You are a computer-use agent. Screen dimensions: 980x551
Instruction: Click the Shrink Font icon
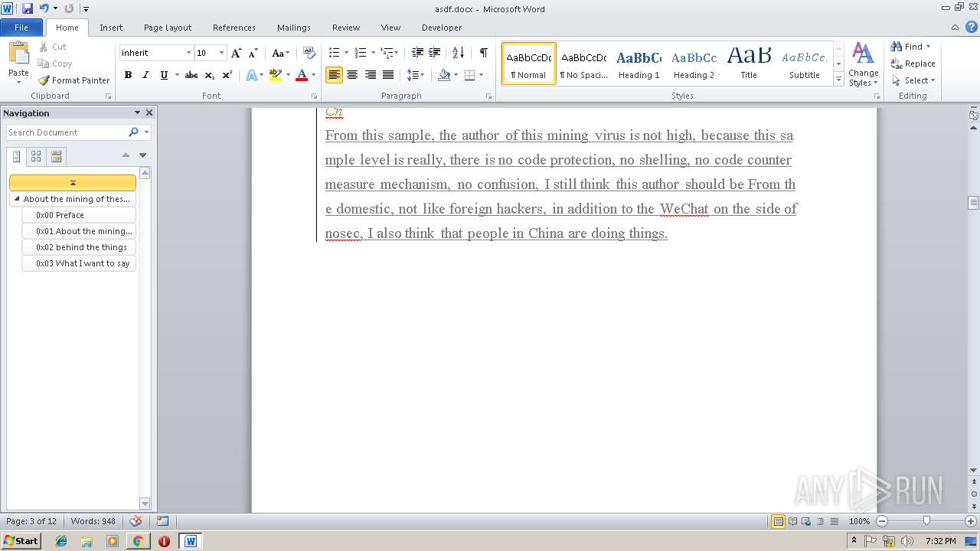pos(252,53)
